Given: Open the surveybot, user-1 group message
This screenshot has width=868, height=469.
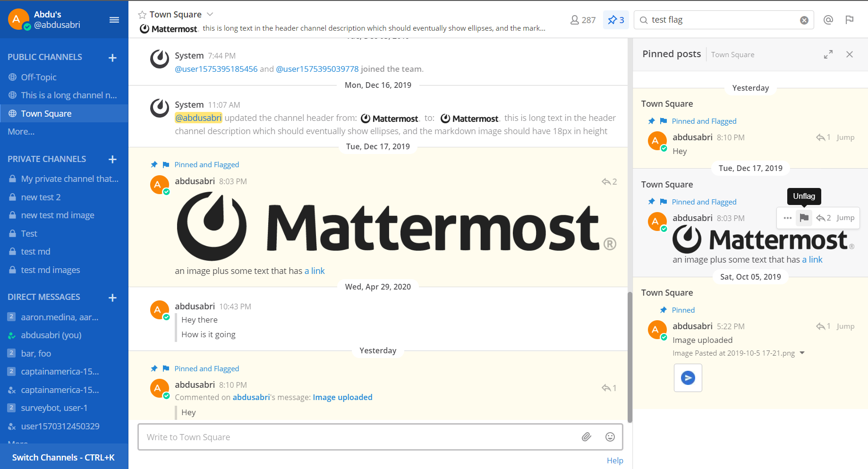Looking at the screenshot, I should click(x=64, y=408).
